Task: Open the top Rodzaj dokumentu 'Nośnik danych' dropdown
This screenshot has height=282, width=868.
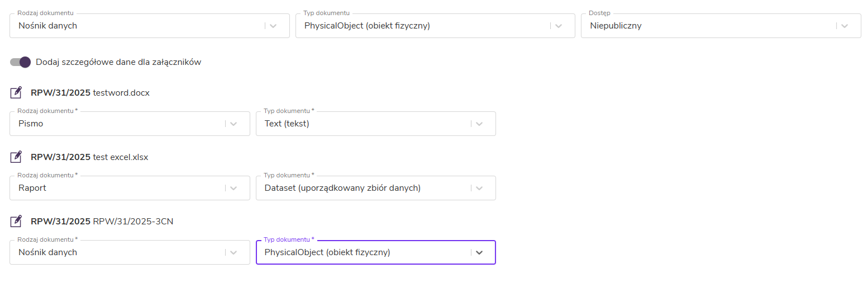Action: [273, 26]
